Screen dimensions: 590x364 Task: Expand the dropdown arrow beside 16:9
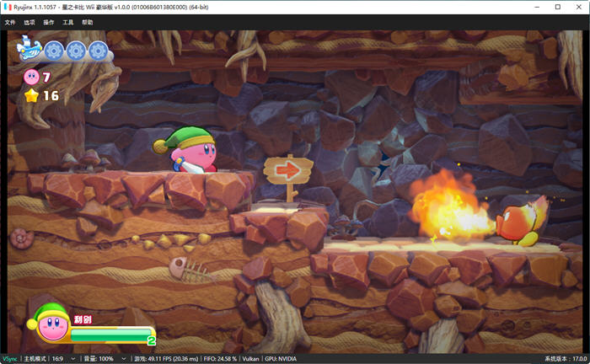(73, 359)
